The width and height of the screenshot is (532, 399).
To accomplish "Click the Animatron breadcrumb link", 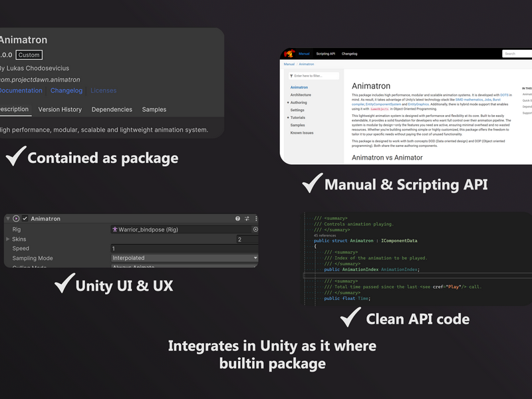I will click(307, 64).
